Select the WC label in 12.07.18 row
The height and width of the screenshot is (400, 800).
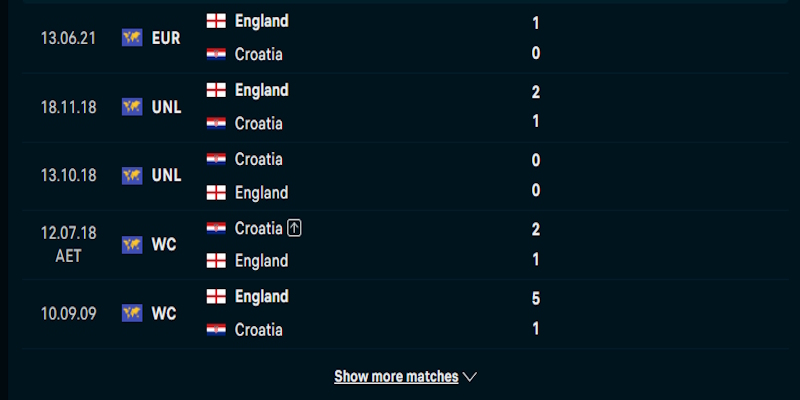[164, 245]
